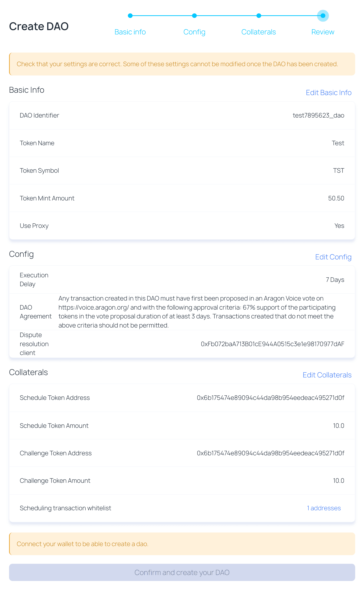
Task: Select the Dispute resolution client address
Action: (x=273, y=344)
